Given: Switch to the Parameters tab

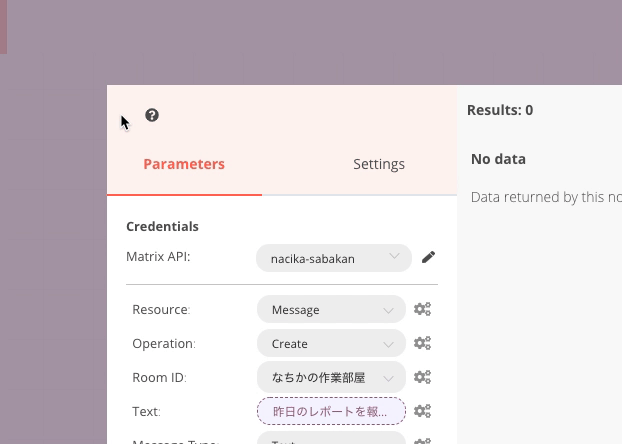Looking at the screenshot, I should 184,164.
